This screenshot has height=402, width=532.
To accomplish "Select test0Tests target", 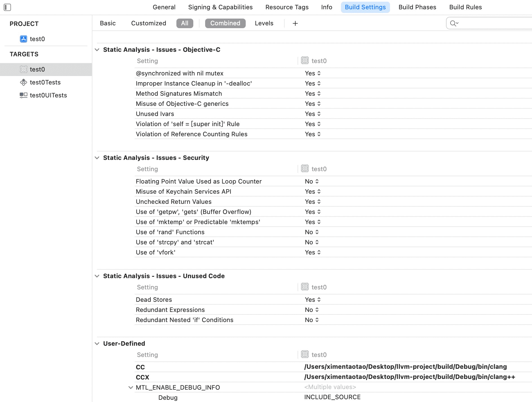I will tap(46, 82).
